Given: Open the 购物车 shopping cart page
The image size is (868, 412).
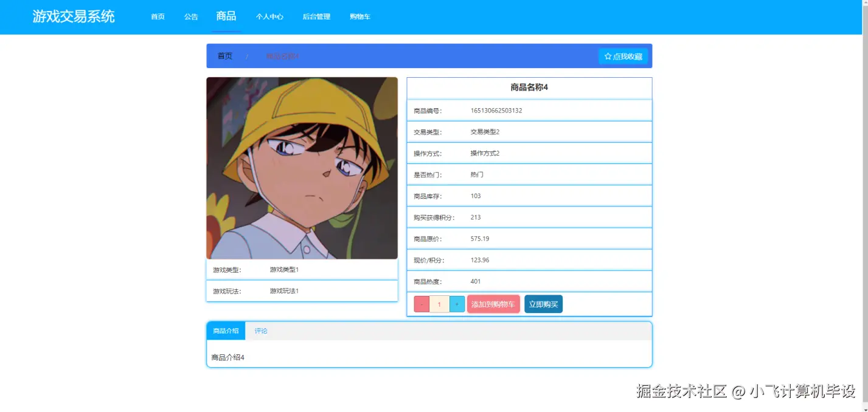Looking at the screenshot, I should coord(360,17).
